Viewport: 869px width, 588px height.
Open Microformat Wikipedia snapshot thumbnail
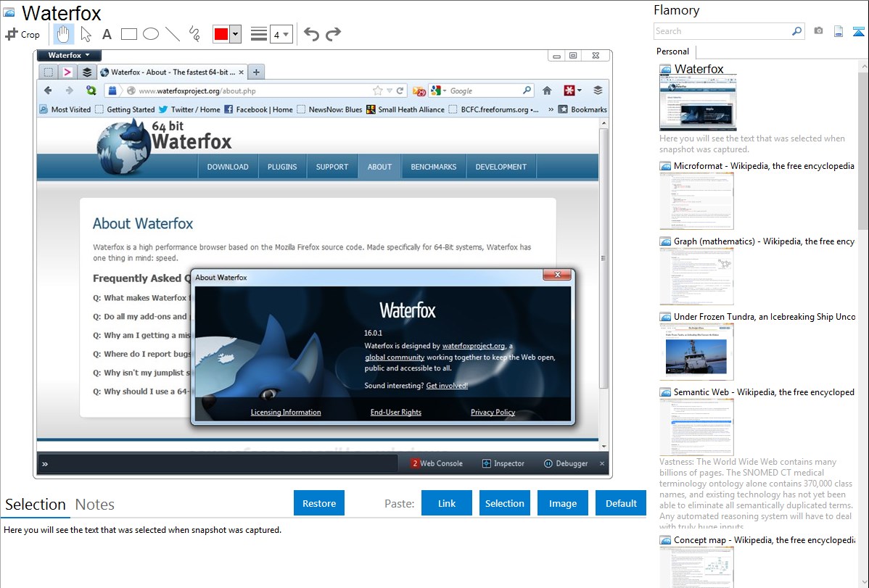click(x=696, y=201)
